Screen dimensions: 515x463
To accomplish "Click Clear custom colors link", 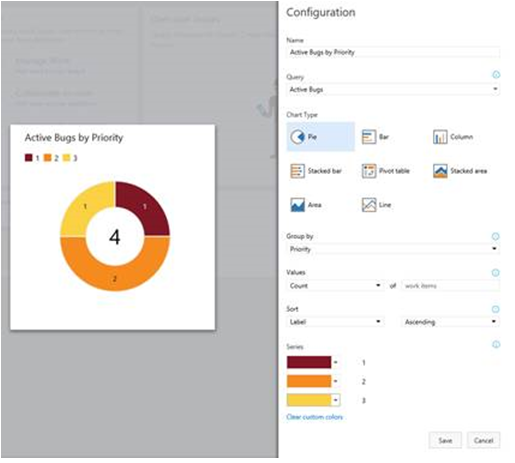I will tap(314, 417).
